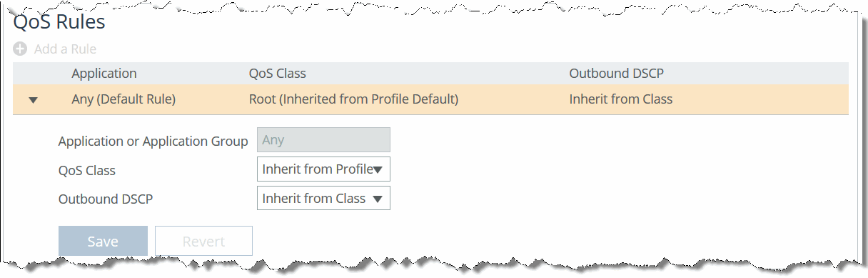
Task: Select the Any (Default Rule) application cell
Action: point(123,99)
